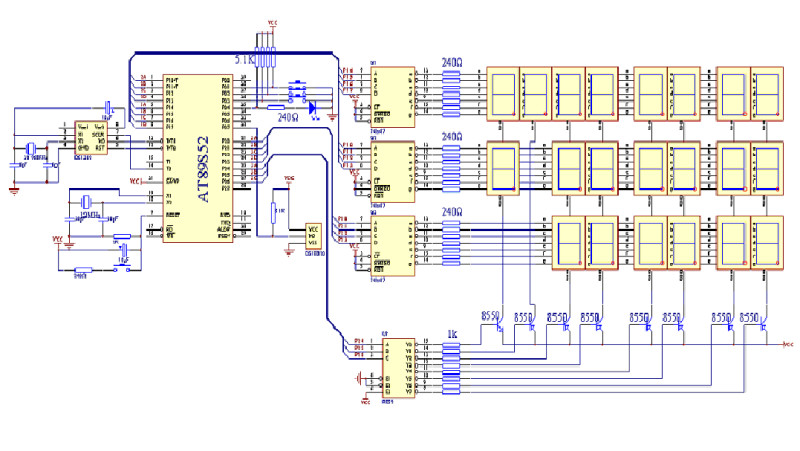Click the top 74ls47 decoder chip
The width and height of the screenshot is (800, 451).
click(x=392, y=97)
